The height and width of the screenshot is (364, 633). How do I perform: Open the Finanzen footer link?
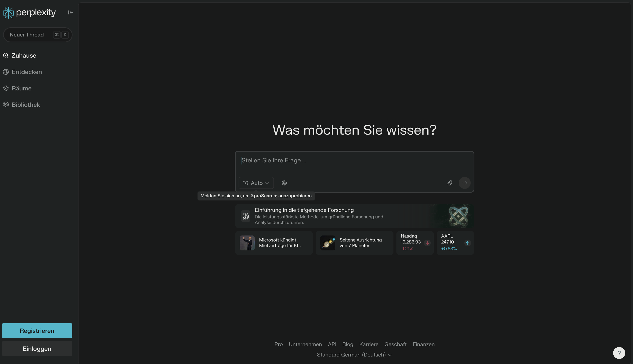point(424,344)
